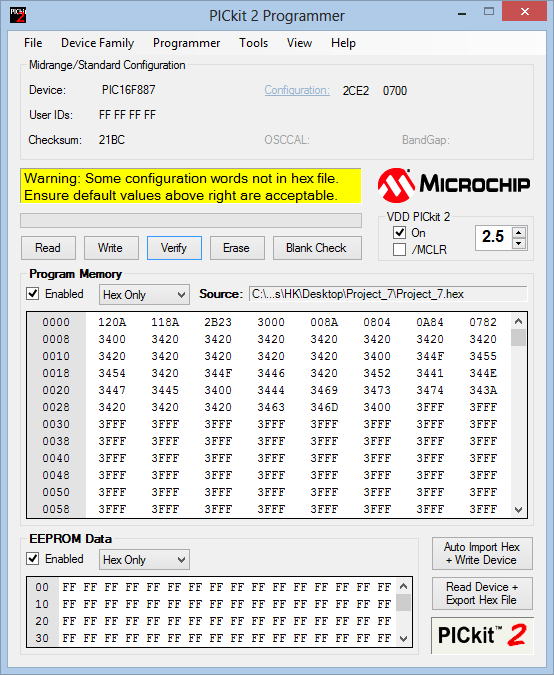Click program memory scrollbar up arrow
The height and width of the screenshot is (676, 554).
519,321
